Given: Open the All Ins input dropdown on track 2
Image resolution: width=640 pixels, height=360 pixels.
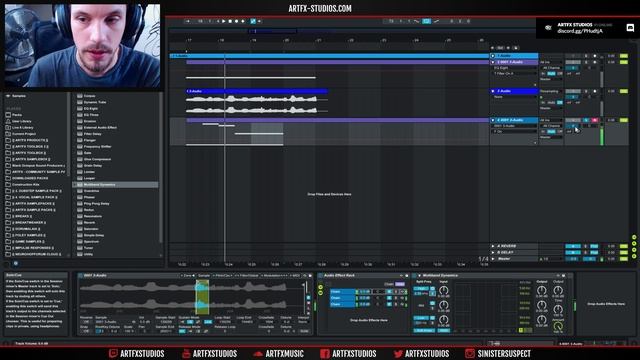Looking at the screenshot, I should [551, 62].
